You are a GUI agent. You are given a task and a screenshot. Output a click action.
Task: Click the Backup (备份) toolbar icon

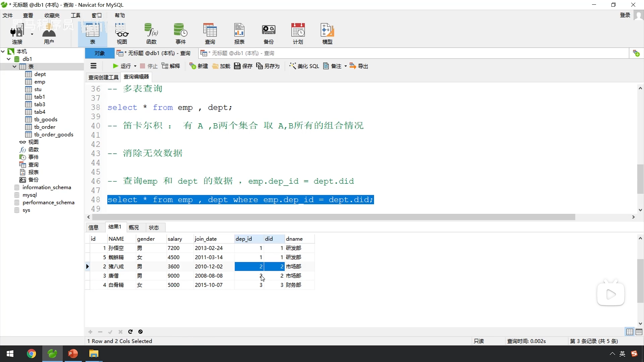coord(269,34)
